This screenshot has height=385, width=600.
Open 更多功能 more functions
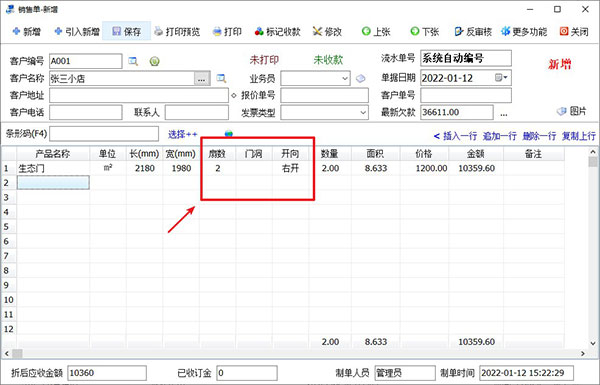coord(524,31)
